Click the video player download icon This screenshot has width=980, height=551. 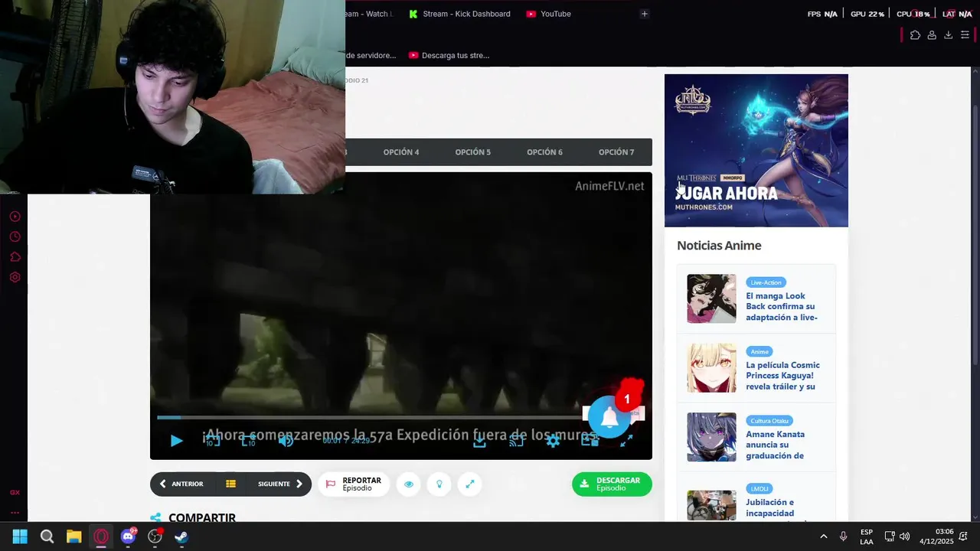point(479,441)
